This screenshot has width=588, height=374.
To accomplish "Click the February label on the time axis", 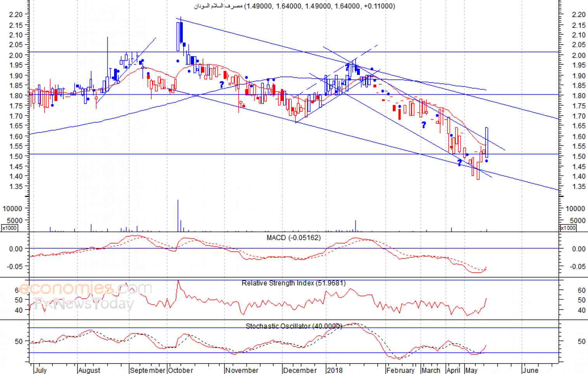I will click(401, 370).
